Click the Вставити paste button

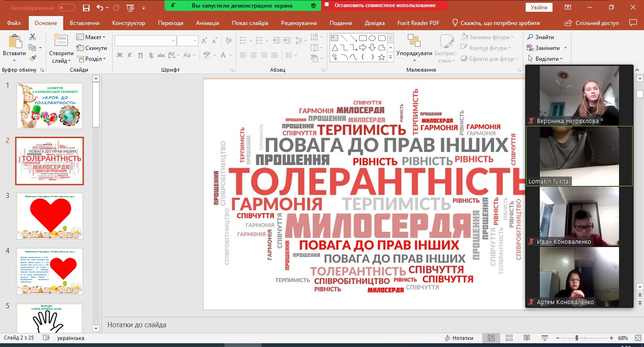pyautogui.click(x=15, y=49)
